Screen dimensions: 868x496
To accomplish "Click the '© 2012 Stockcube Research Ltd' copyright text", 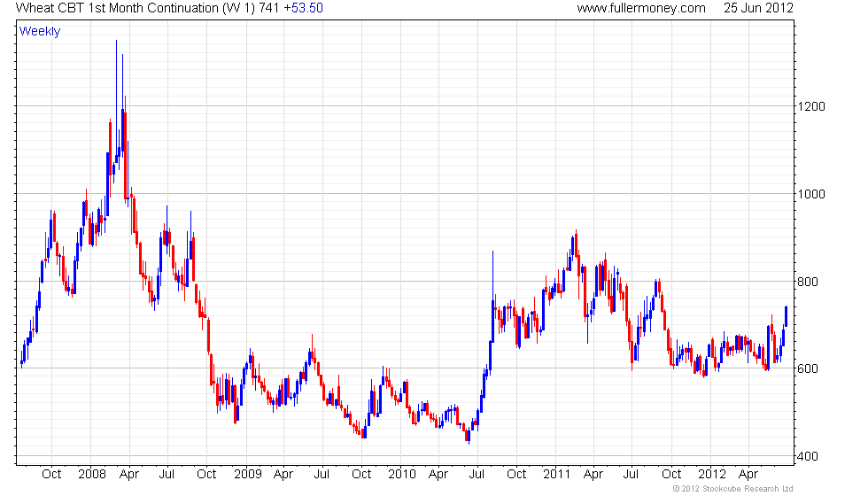I will pyautogui.click(x=732, y=489).
